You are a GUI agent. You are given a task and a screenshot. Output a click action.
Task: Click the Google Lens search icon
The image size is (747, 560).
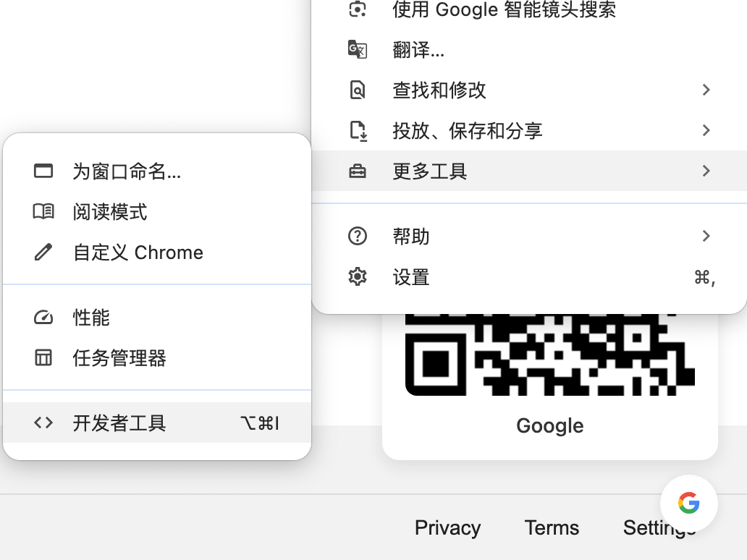(358, 9)
